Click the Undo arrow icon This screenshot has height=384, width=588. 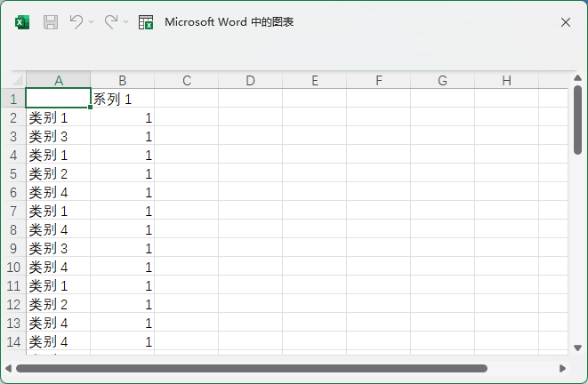77,22
